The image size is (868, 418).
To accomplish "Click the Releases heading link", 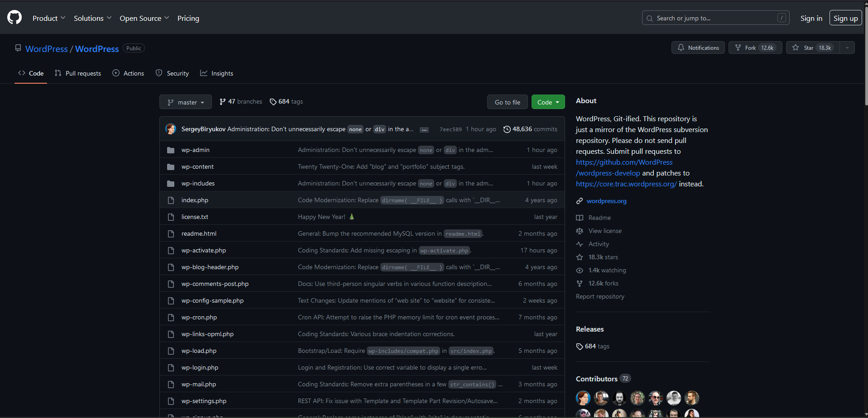I will pyautogui.click(x=590, y=329).
